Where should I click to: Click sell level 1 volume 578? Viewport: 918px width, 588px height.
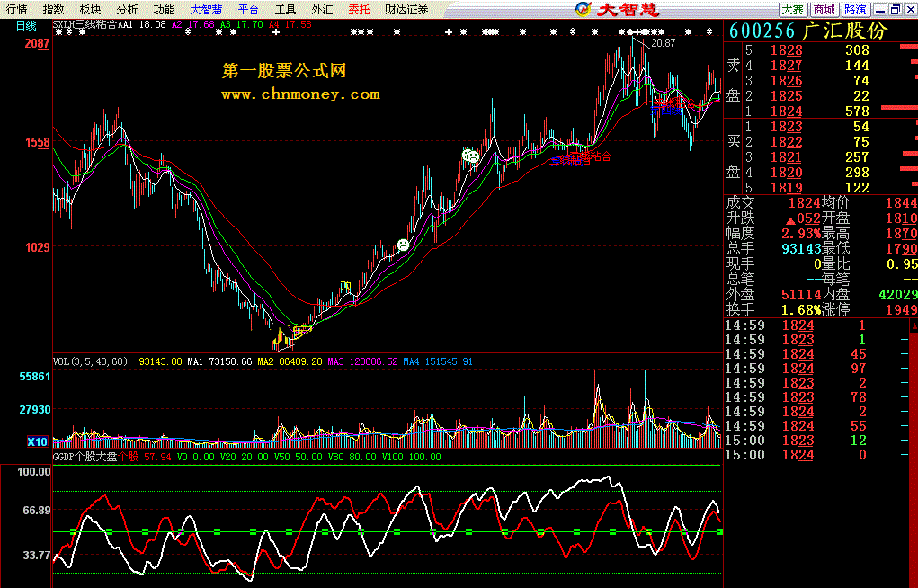click(x=857, y=111)
